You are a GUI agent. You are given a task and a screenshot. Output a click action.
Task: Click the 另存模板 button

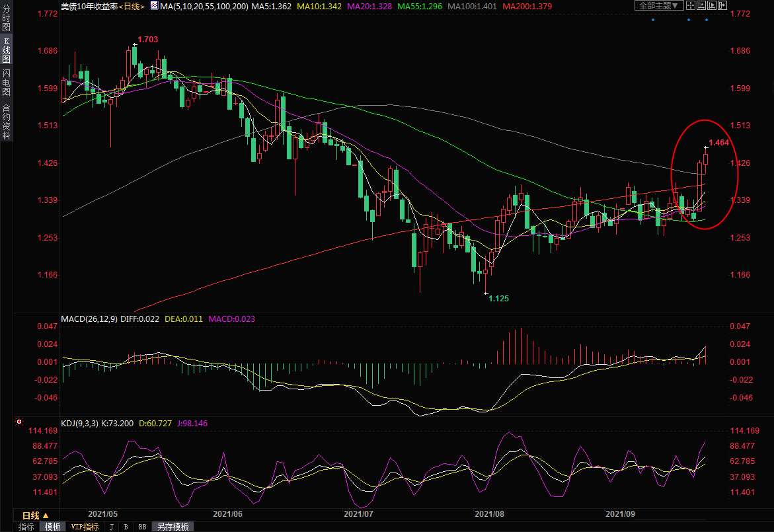pos(173,527)
